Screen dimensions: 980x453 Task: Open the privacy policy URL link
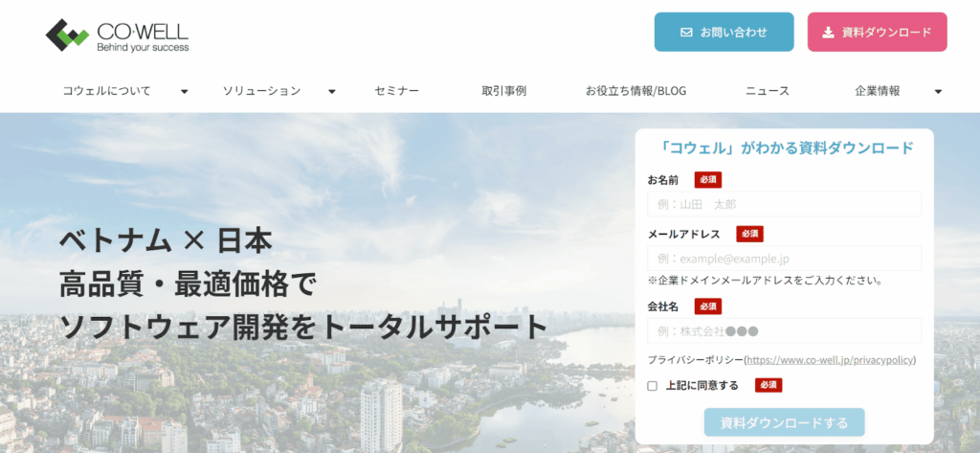click(x=830, y=360)
